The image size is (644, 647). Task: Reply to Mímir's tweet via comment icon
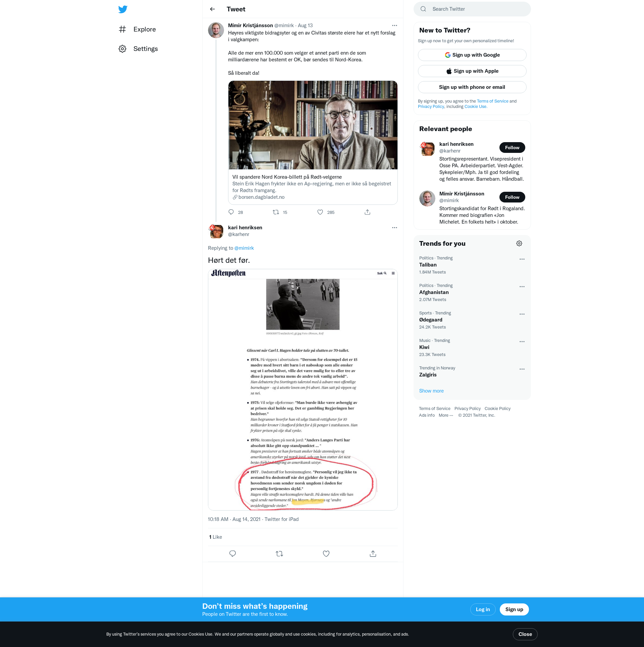(231, 212)
